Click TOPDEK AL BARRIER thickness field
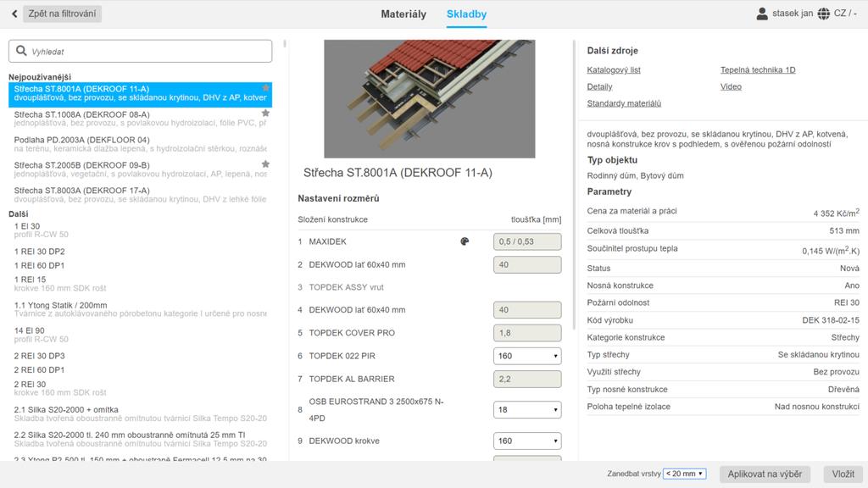 (x=527, y=379)
